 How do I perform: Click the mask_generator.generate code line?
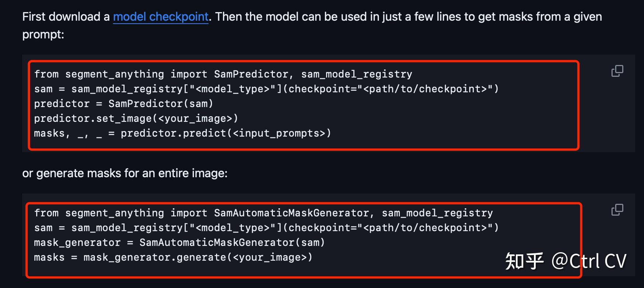[x=173, y=257]
